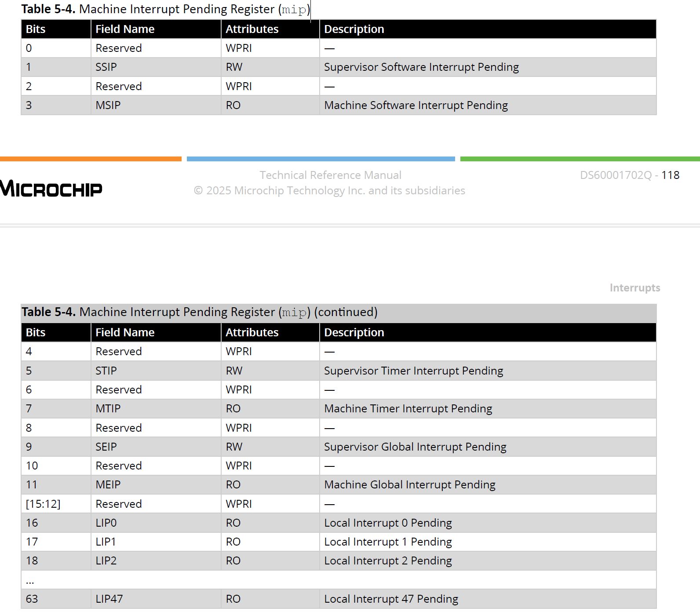Select 'Machine Software Interrupt Pending' description

pyautogui.click(x=416, y=106)
